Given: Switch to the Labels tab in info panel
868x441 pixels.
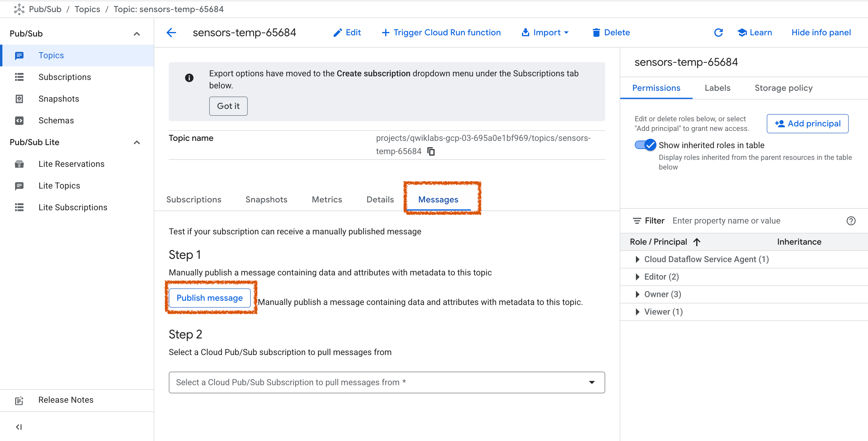Looking at the screenshot, I should [717, 88].
